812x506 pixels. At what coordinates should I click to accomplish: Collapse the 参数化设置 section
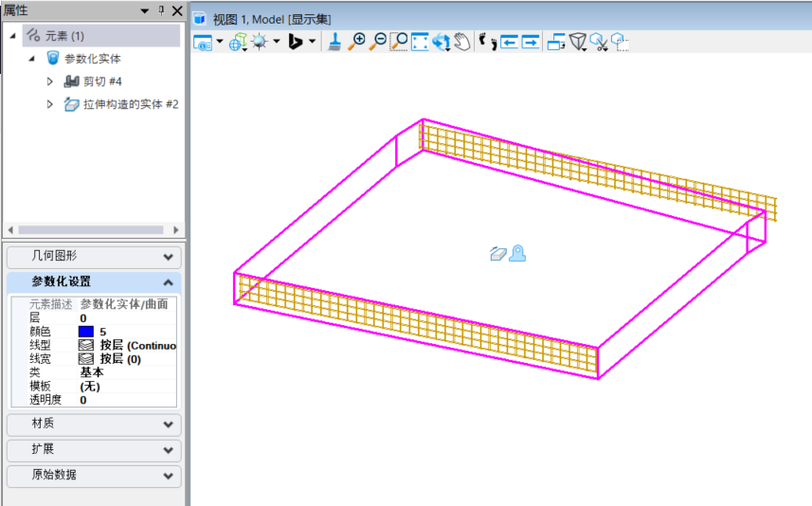[x=169, y=282]
